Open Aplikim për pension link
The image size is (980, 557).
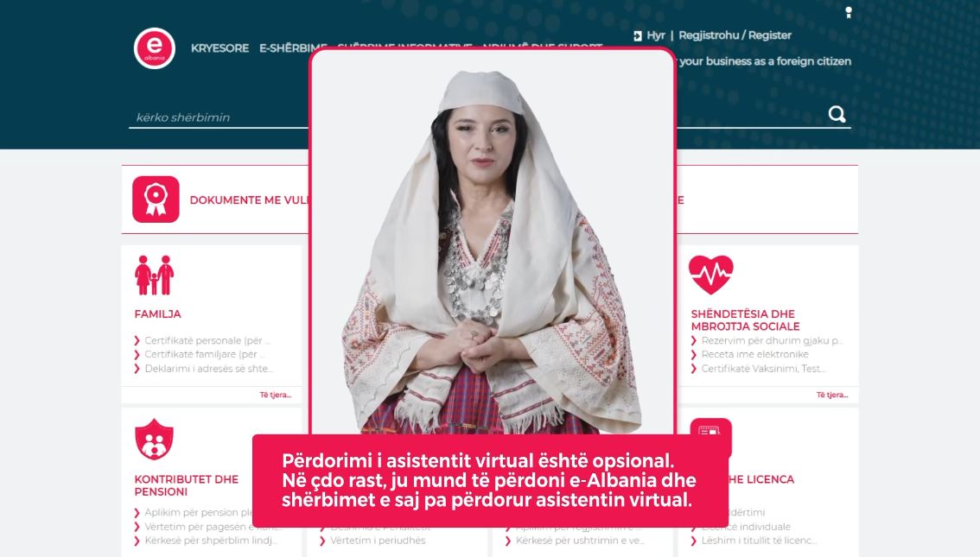pos(198,512)
